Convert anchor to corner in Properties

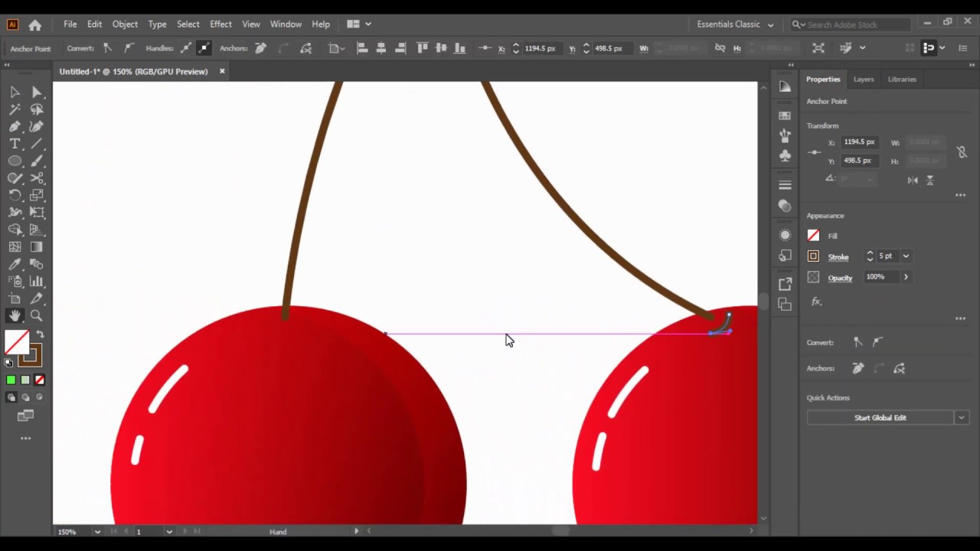(857, 342)
